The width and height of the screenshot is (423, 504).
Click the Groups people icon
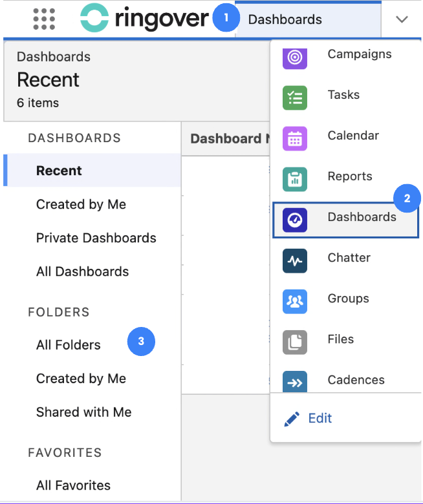tap(295, 301)
